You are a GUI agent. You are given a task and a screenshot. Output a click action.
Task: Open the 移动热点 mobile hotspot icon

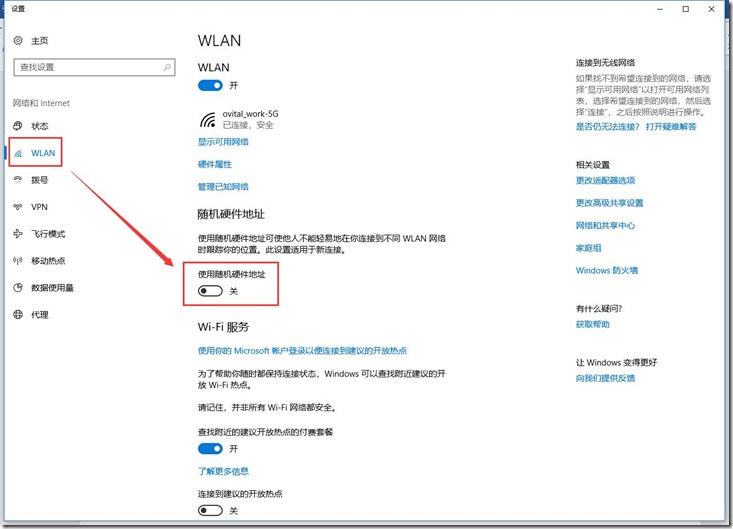pos(18,261)
